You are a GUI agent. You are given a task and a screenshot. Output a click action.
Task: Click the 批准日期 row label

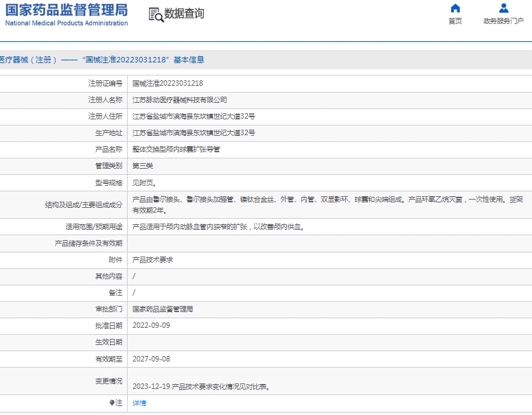[108, 326]
